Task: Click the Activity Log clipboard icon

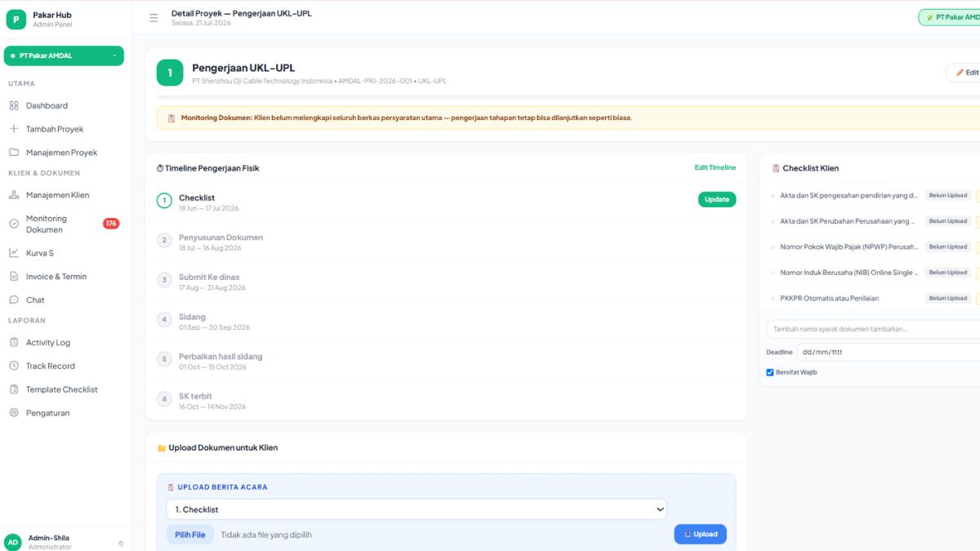Action: pyautogui.click(x=14, y=343)
